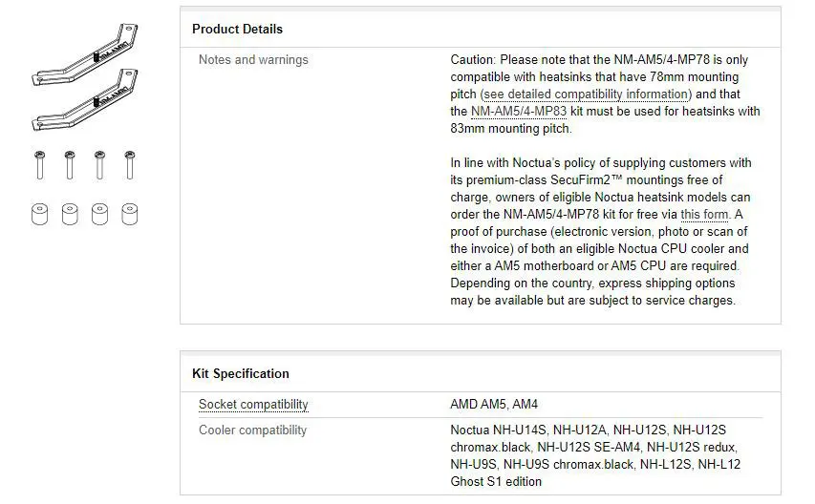
Task: Click the second spacer from the left
Action: coord(70,213)
